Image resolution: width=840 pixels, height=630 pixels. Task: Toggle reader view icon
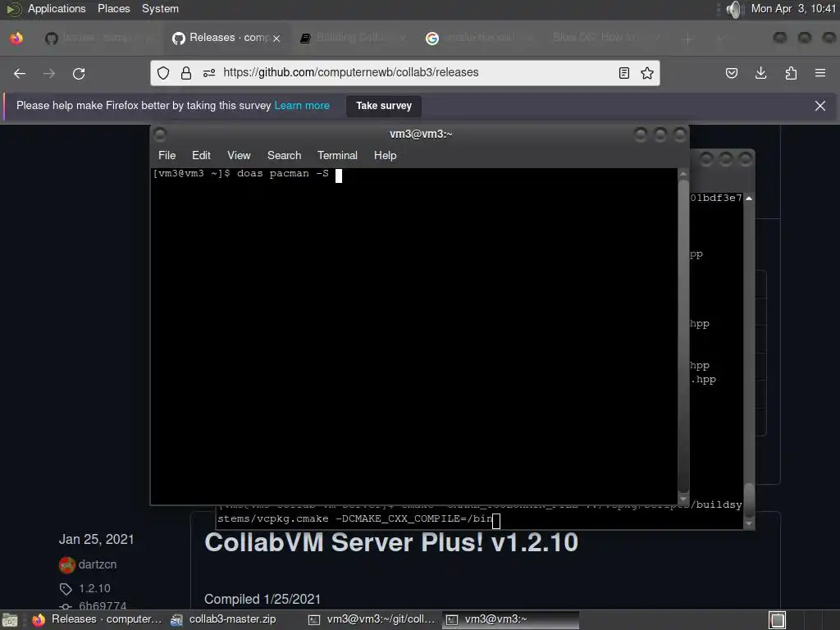(x=624, y=73)
